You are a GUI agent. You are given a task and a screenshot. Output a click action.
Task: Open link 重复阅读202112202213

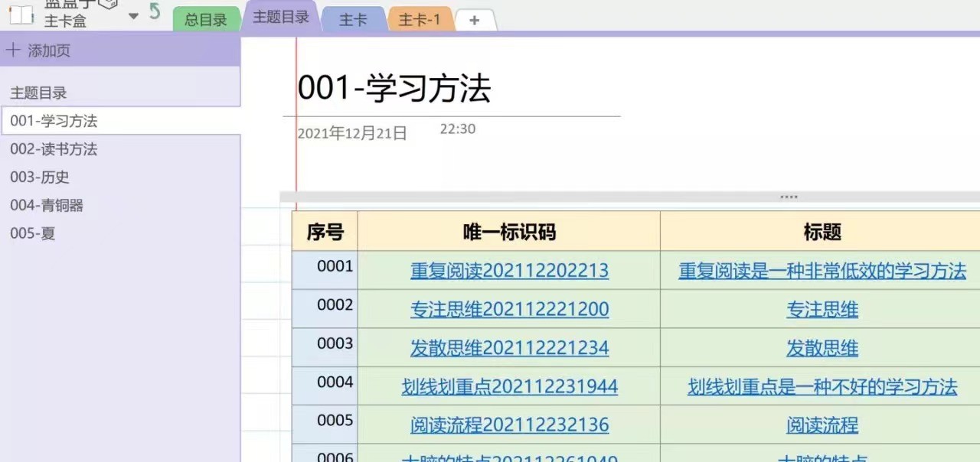(x=509, y=271)
